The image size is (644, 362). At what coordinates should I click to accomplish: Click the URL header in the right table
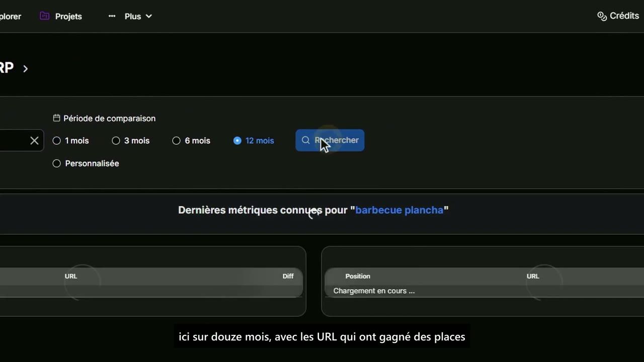point(533,276)
